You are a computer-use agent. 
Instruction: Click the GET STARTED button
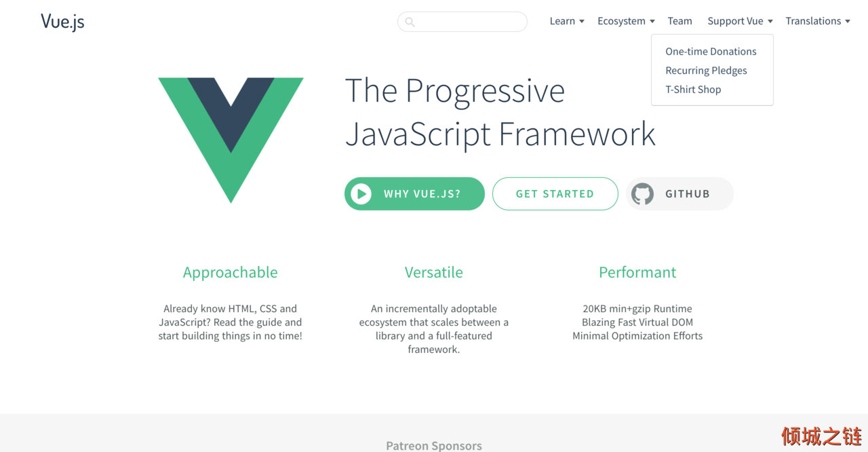[555, 193]
